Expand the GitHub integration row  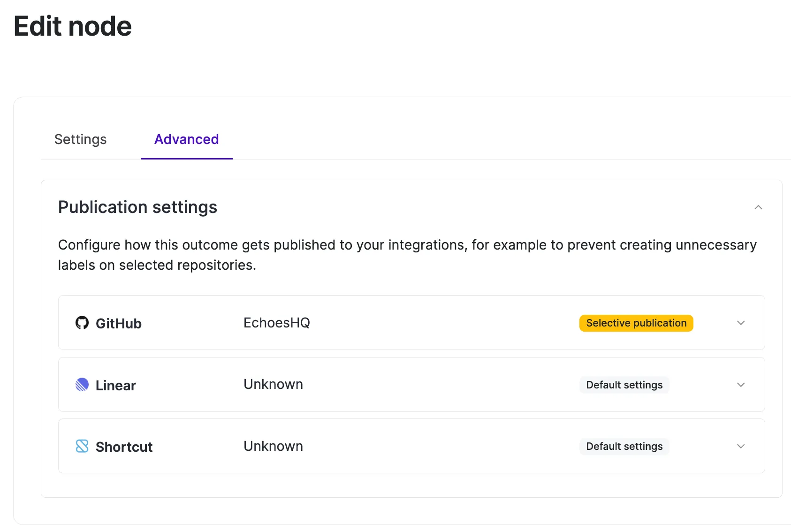(741, 323)
